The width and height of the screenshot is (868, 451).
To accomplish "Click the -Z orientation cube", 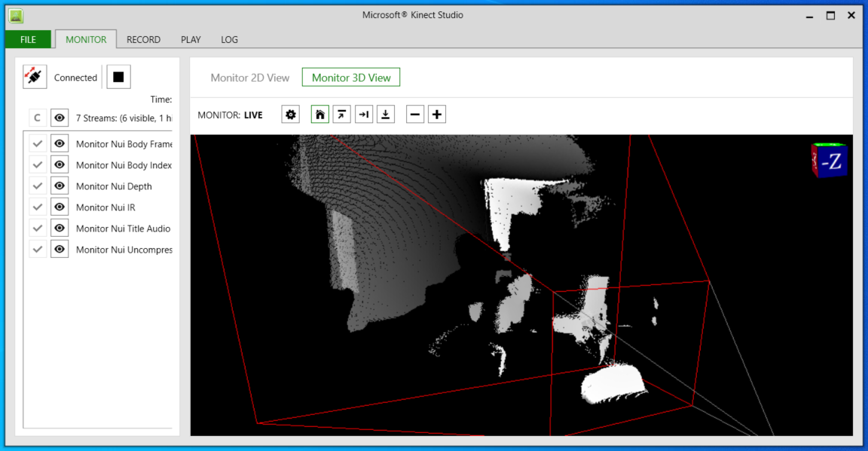I will [830, 160].
